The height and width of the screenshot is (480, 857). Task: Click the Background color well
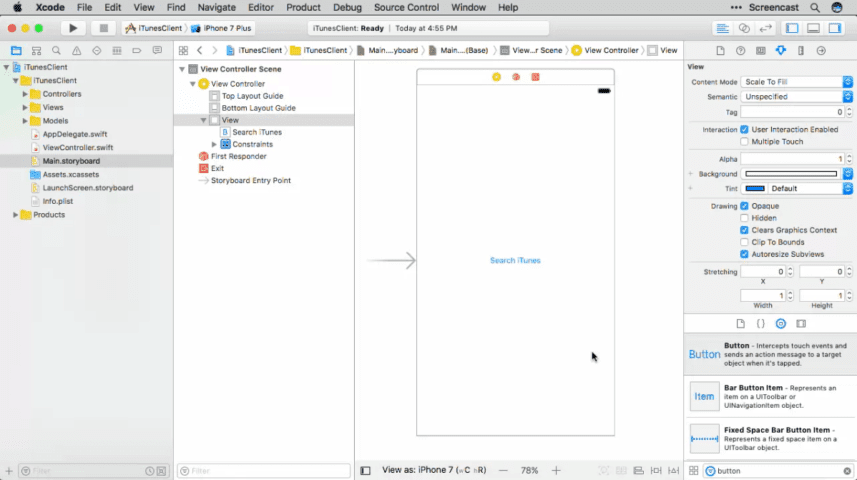790,174
